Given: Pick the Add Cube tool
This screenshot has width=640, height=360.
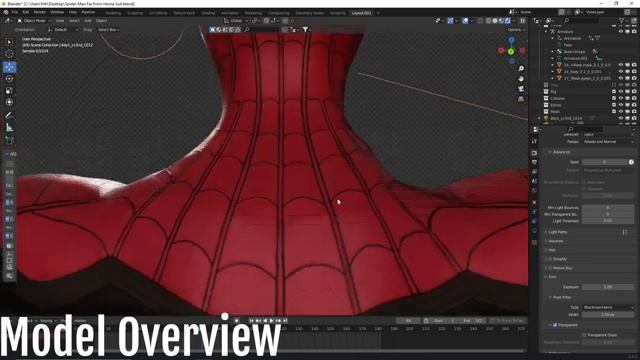Looking at the screenshot, I should tap(9, 140).
